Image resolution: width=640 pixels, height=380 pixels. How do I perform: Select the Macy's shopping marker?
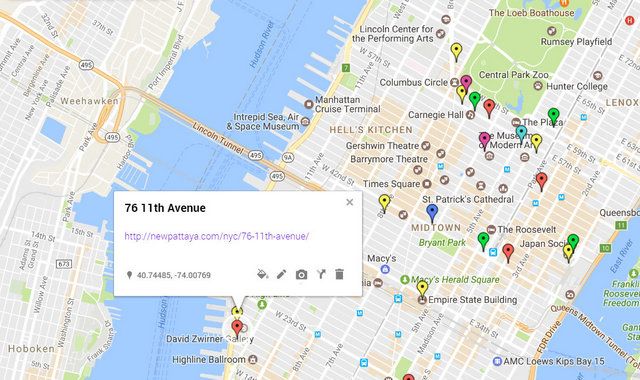coord(384,269)
